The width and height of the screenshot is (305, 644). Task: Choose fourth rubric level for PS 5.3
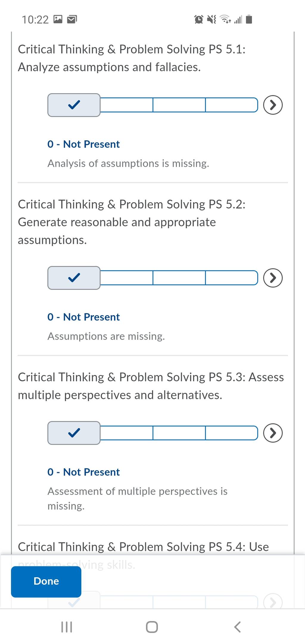click(x=232, y=433)
